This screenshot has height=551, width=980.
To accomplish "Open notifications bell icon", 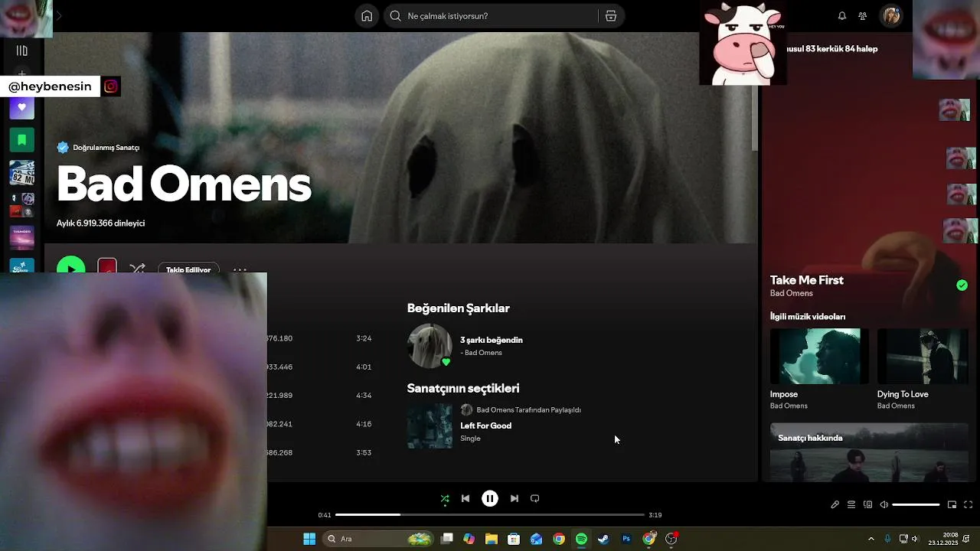I will tap(842, 16).
